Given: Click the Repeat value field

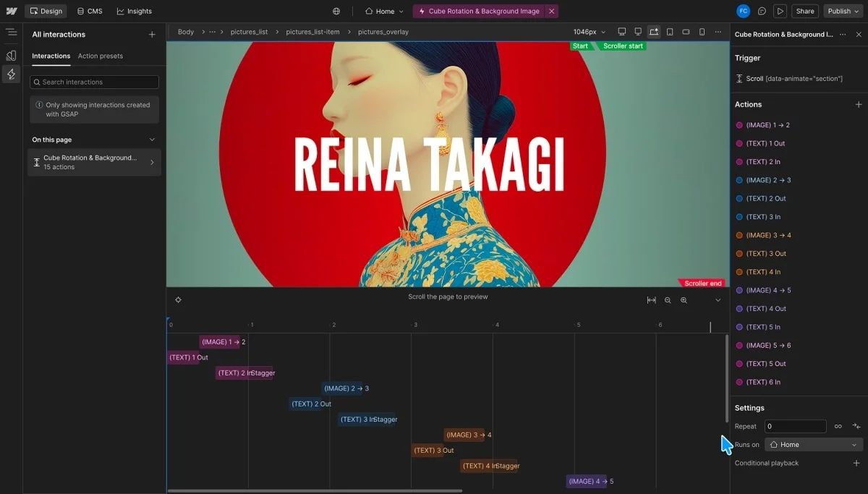Looking at the screenshot, I should click(x=795, y=426).
